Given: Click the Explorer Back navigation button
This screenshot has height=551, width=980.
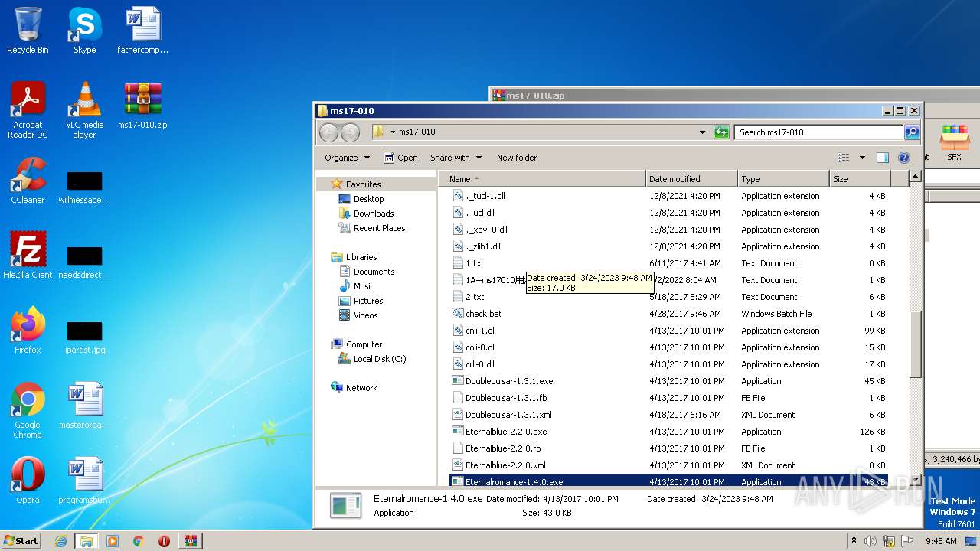Looking at the screenshot, I should coord(328,132).
